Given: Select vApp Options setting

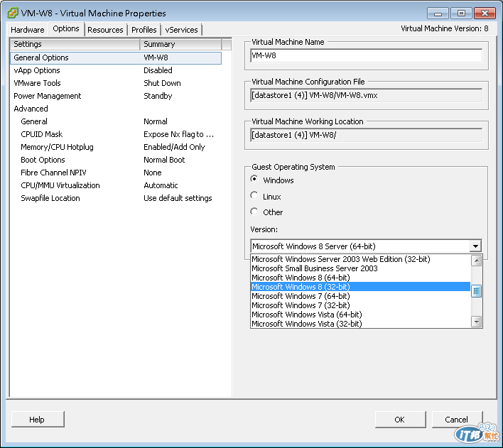Looking at the screenshot, I should (x=116, y=70).
